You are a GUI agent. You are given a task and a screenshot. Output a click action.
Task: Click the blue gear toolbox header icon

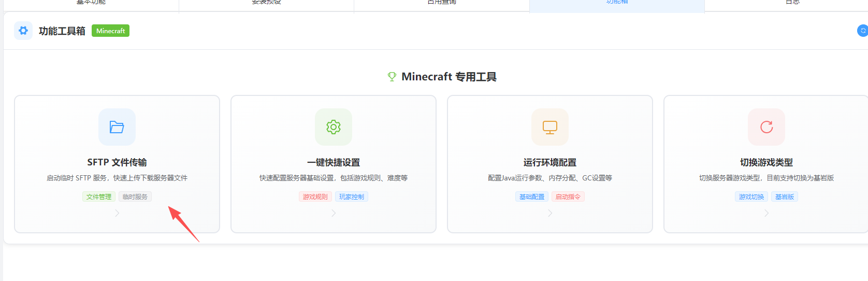point(23,31)
